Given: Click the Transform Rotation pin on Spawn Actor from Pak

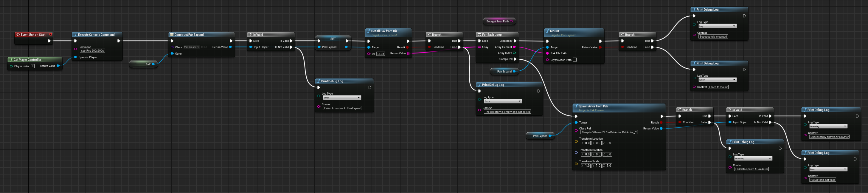Looking at the screenshot, I should (576, 152).
